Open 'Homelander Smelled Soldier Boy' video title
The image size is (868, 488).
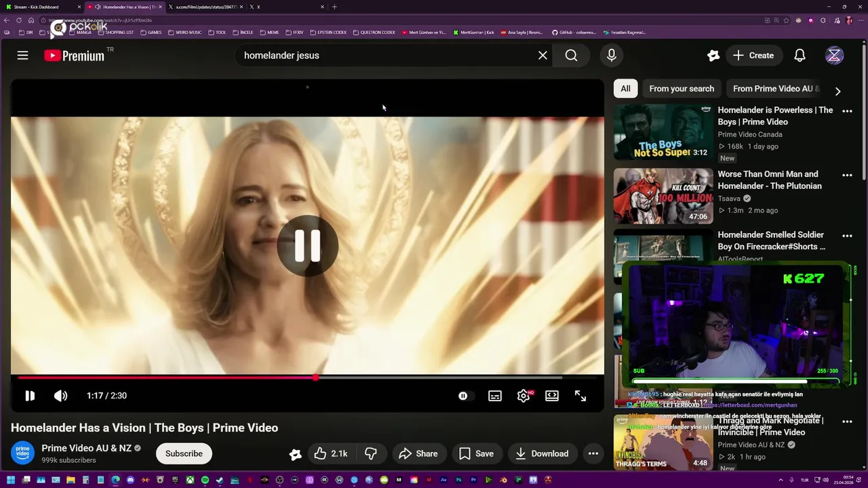pyautogui.click(x=772, y=241)
